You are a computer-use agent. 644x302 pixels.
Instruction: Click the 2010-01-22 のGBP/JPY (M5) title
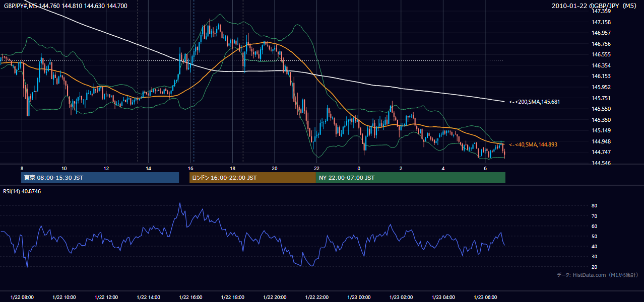click(x=595, y=6)
